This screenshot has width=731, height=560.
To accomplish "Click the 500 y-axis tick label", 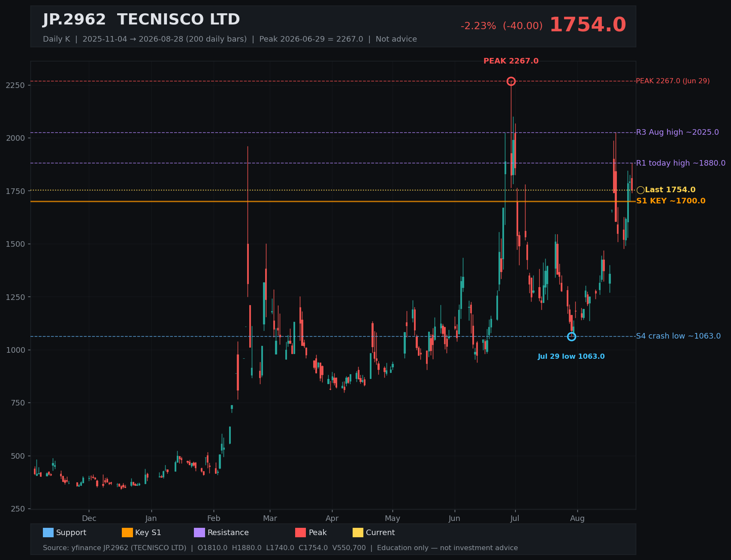I will pos(18,456).
